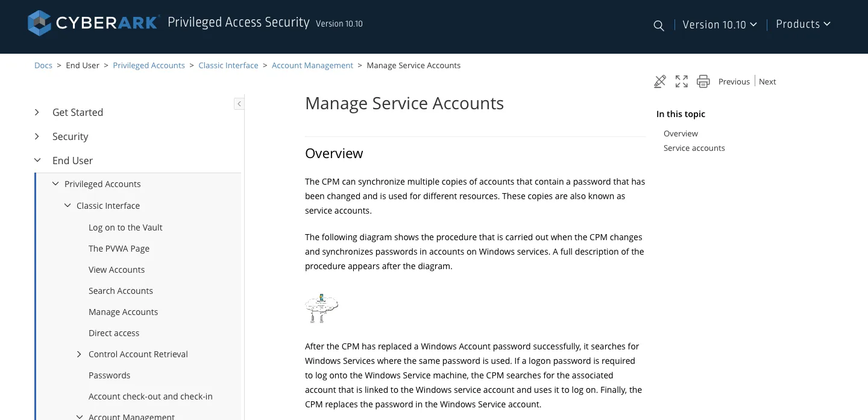
Task: Print the page with the printer icon
Action: 703,81
